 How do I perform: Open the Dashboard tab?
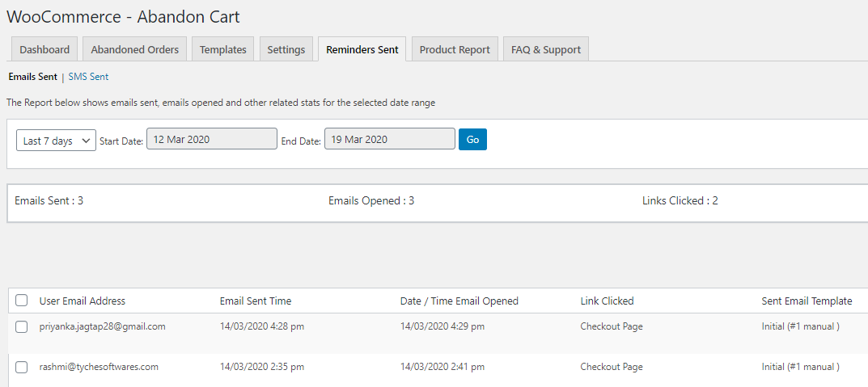tap(44, 49)
